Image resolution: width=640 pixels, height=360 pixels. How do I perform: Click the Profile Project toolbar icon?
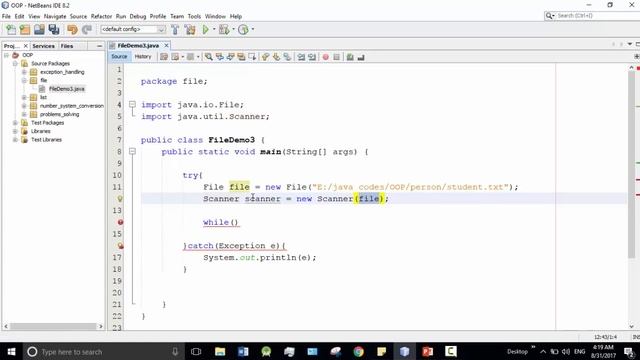(243, 29)
